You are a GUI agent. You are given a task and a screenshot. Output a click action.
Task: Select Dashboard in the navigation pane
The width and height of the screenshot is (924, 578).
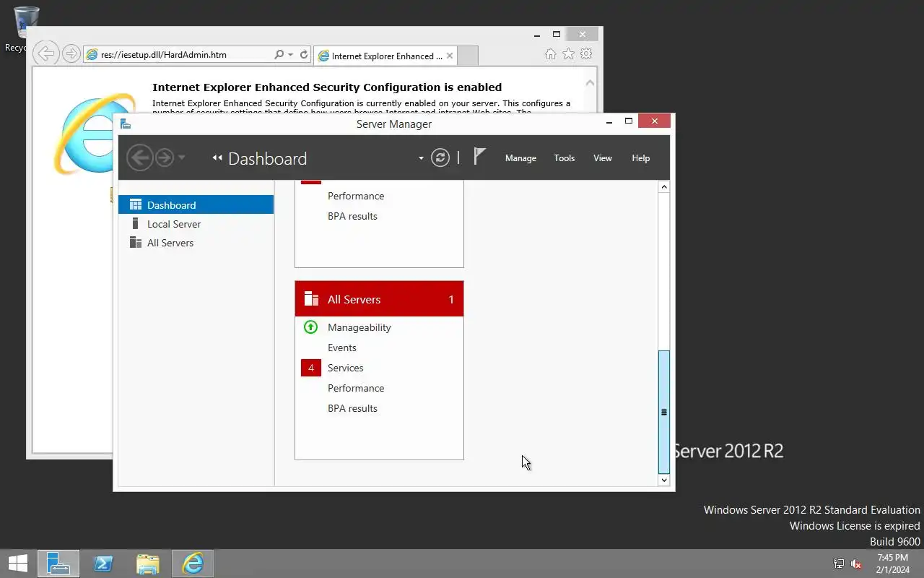pyautogui.click(x=196, y=205)
